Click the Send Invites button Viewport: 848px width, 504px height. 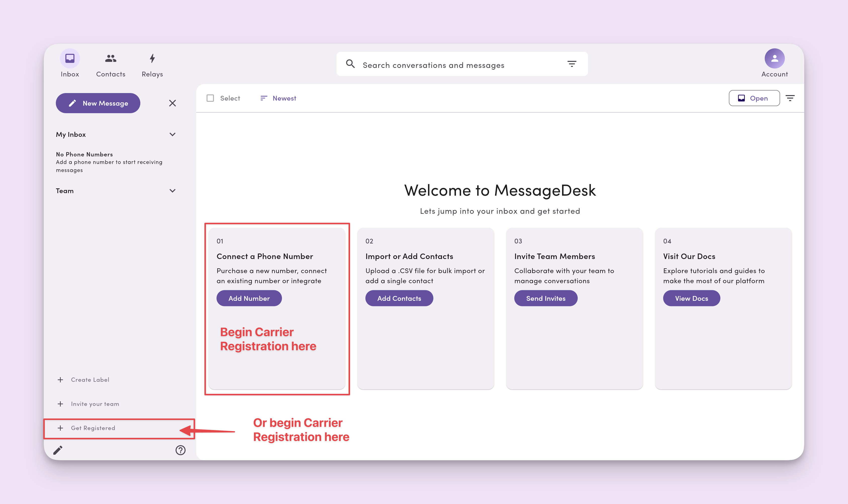click(x=545, y=298)
